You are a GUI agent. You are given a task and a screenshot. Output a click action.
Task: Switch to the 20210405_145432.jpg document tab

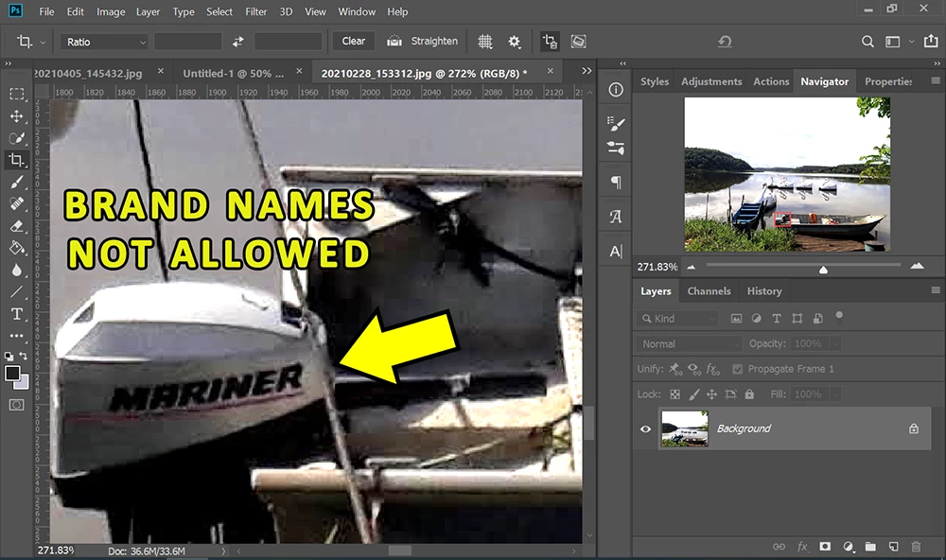[88, 74]
